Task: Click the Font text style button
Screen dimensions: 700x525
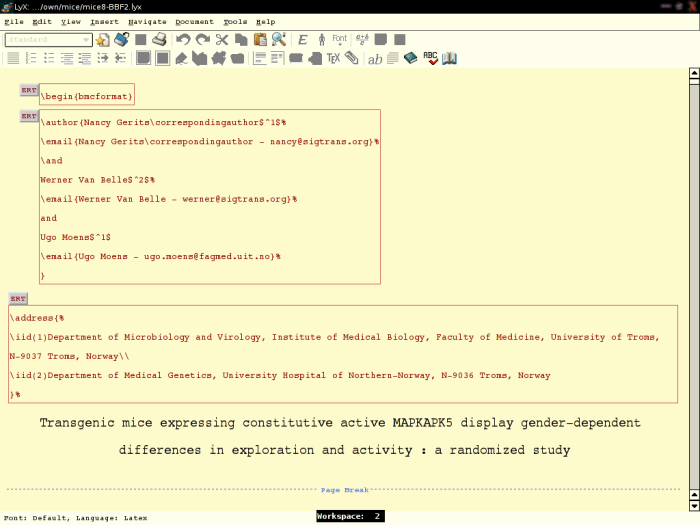Action: pyautogui.click(x=340, y=40)
